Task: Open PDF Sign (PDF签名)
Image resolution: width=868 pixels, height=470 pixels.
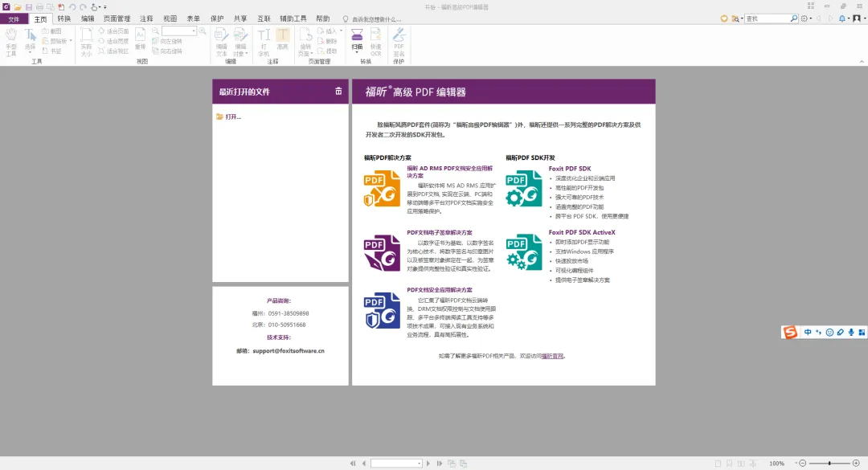Action: tap(399, 42)
